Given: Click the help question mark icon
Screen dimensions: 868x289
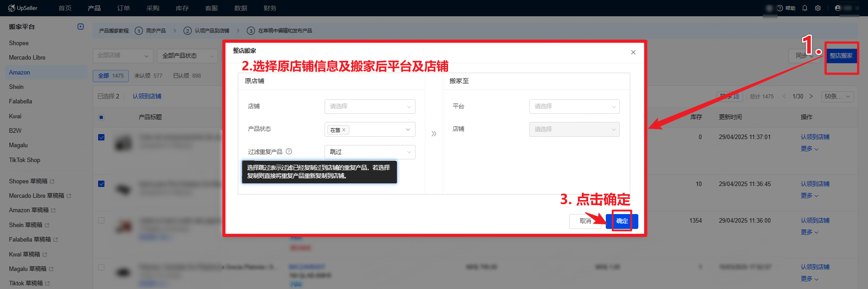Looking at the screenshot, I should (780, 8).
